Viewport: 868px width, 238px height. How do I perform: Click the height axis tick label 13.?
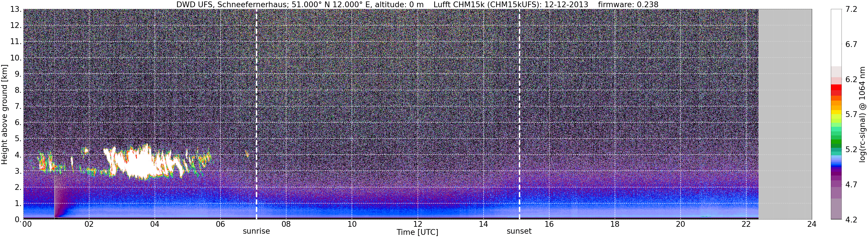pos(16,10)
